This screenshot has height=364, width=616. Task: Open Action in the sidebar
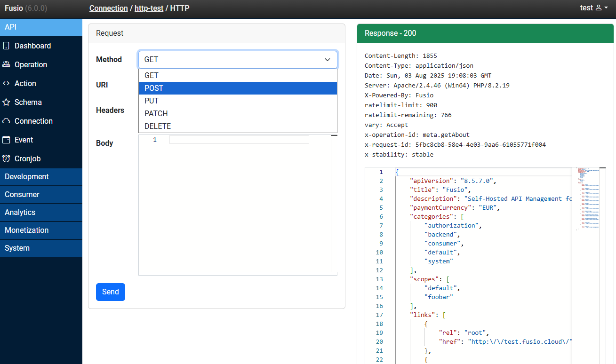[x=41, y=83]
